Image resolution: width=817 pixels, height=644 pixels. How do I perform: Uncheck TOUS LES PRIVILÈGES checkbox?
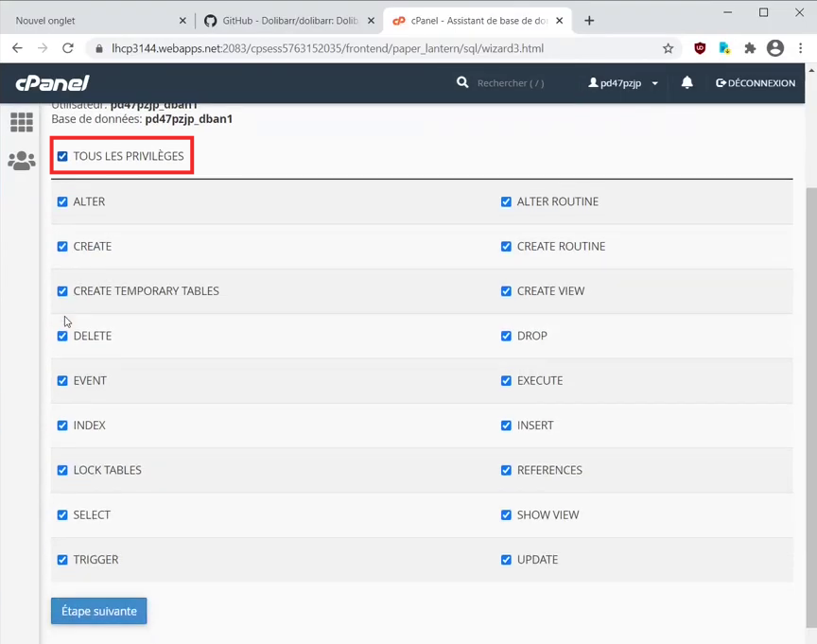point(62,156)
